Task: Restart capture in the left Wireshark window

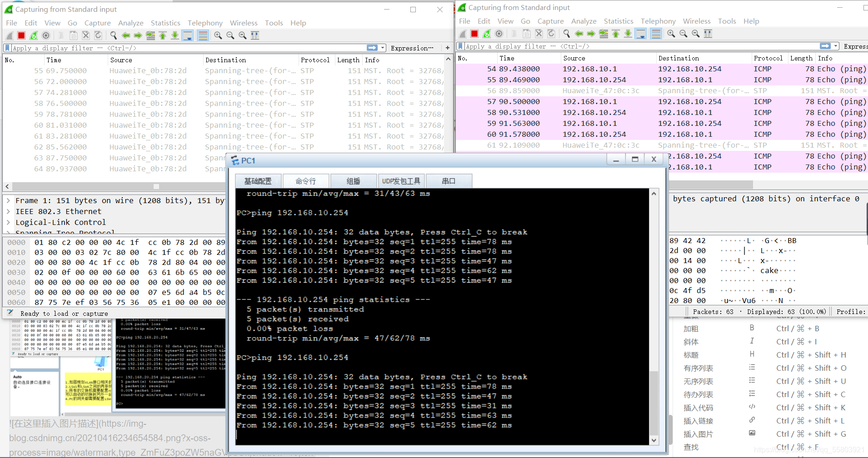Action: pyautogui.click(x=34, y=35)
